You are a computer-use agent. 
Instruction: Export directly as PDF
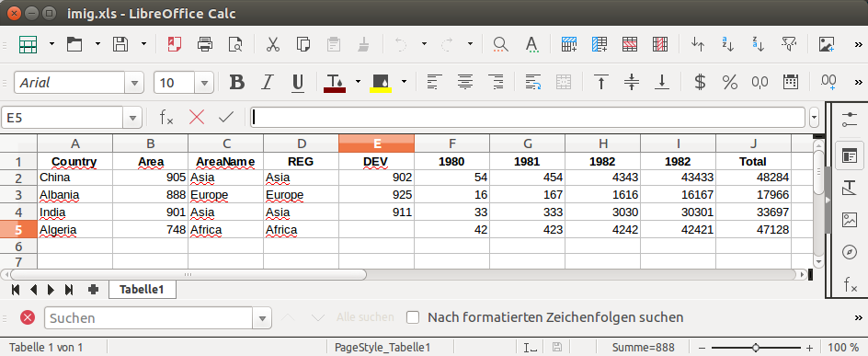pyautogui.click(x=175, y=44)
